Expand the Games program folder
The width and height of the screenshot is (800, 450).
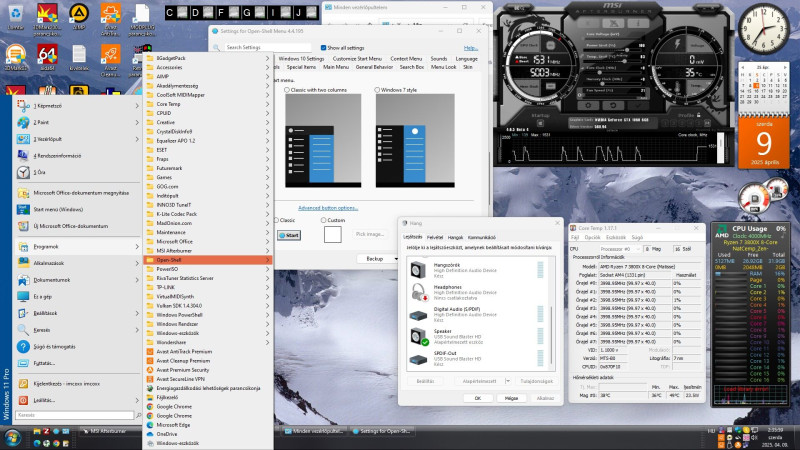208,177
